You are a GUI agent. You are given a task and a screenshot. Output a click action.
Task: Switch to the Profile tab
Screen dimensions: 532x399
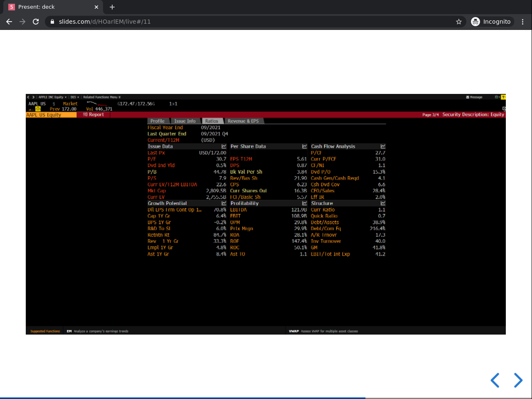coord(158,121)
